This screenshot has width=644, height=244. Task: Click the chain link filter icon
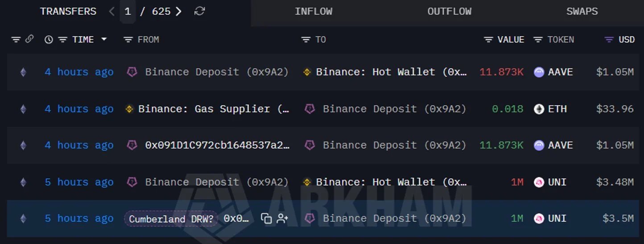tap(29, 39)
